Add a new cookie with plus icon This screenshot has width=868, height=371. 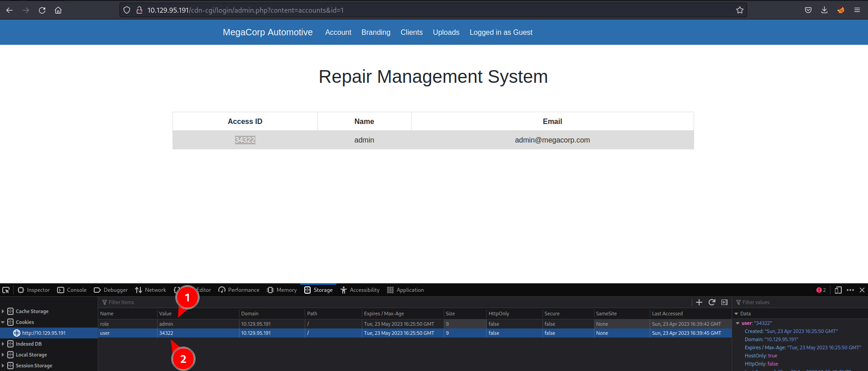pos(699,302)
